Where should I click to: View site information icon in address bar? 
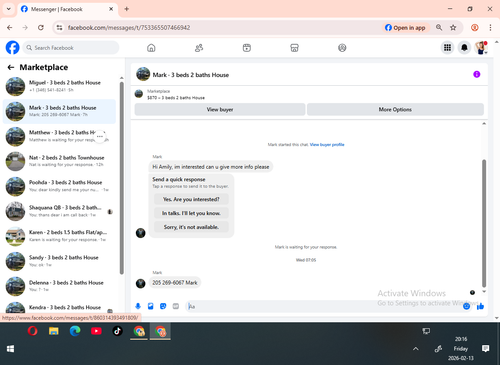coord(59,28)
